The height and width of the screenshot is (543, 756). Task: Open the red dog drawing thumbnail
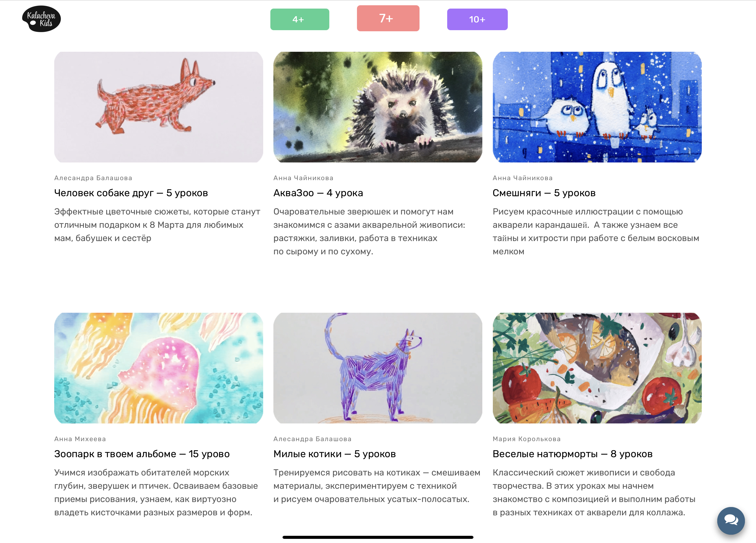point(158,107)
